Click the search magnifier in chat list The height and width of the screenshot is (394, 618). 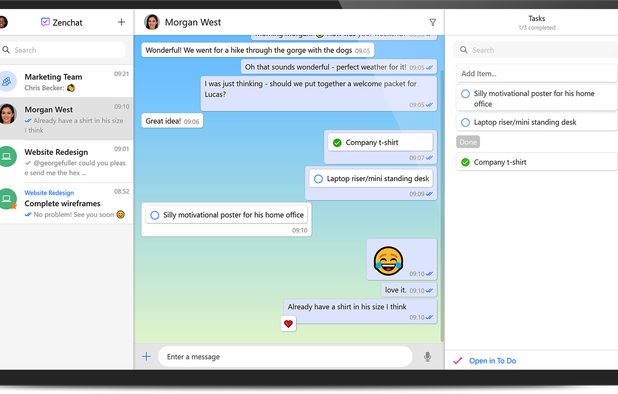pos(6,50)
